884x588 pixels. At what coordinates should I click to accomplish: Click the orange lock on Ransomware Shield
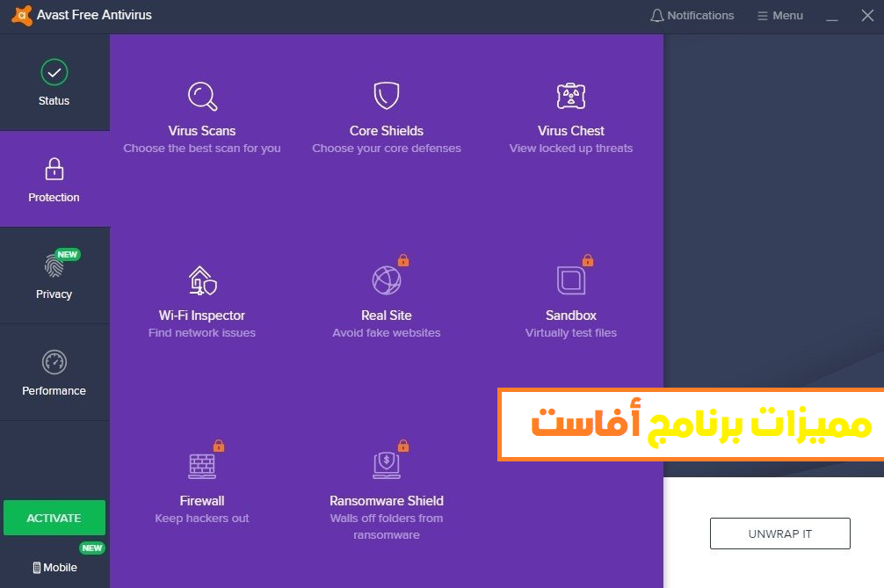[403, 446]
